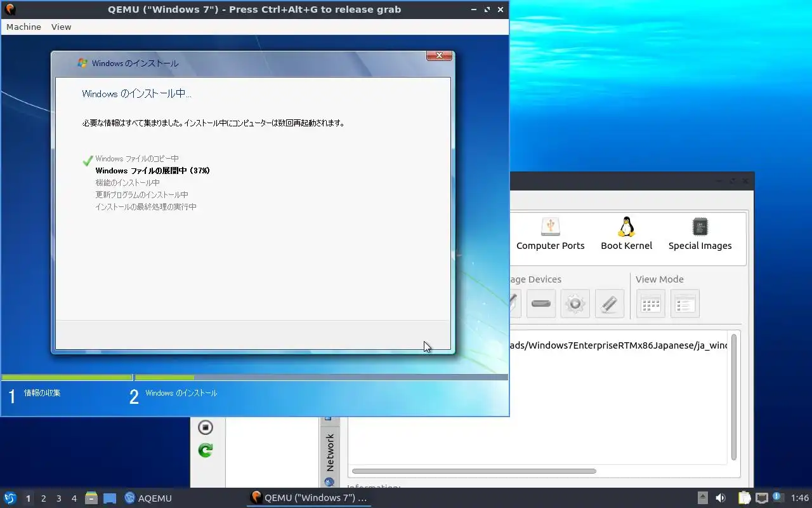
Task: Close the Windows installer dialog
Action: 439,56
